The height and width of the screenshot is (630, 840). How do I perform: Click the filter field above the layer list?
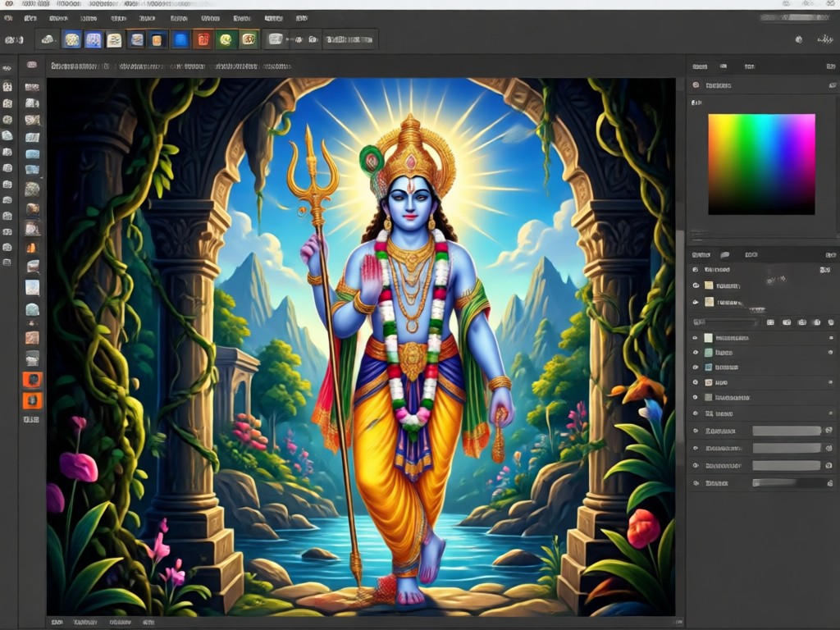pyautogui.click(x=726, y=322)
